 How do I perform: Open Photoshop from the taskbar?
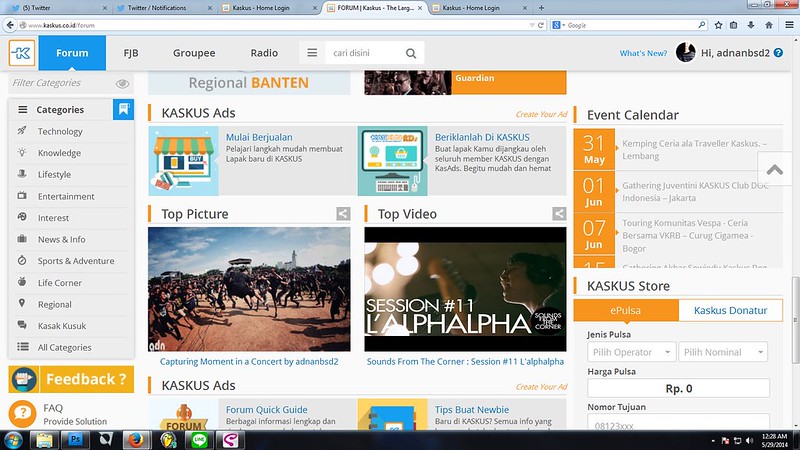(x=75, y=440)
